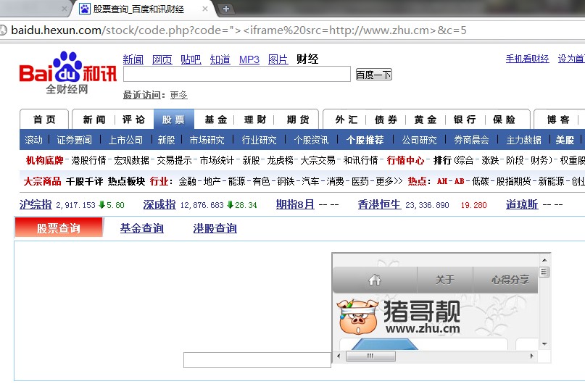Click the iframe horizontal scrollbar thumb

coord(370,356)
